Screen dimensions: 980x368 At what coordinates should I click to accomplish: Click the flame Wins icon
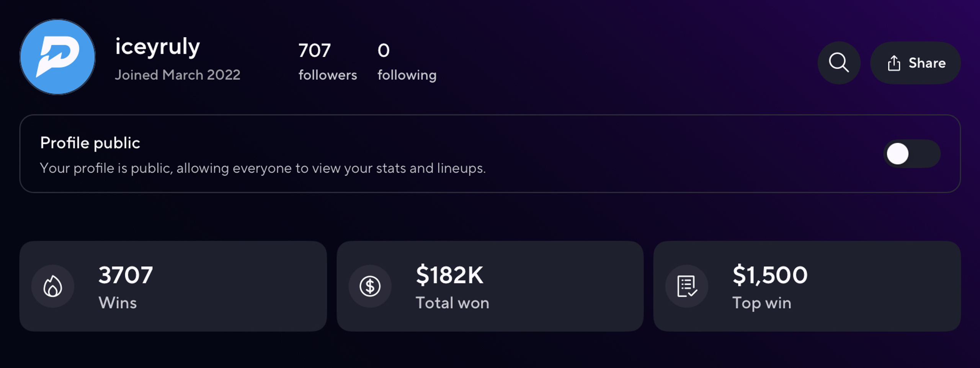(x=53, y=286)
